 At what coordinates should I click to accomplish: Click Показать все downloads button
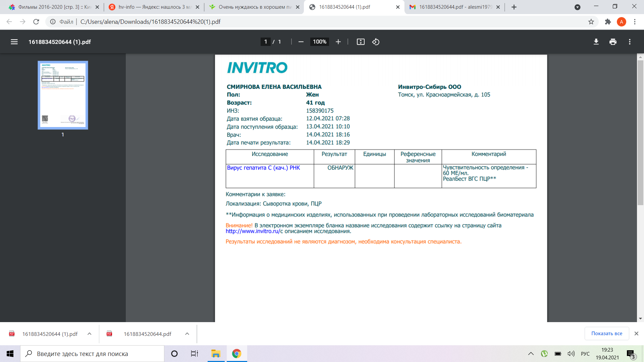[x=606, y=334]
